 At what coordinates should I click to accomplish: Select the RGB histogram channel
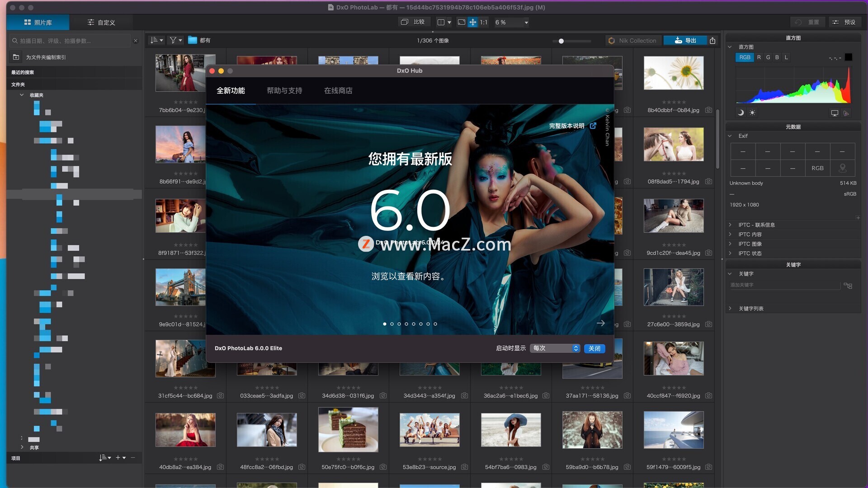745,57
